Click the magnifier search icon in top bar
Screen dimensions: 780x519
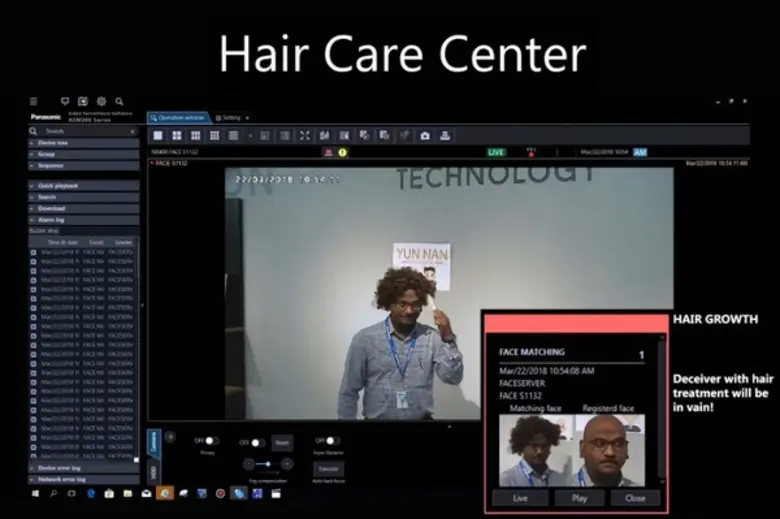(x=119, y=101)
